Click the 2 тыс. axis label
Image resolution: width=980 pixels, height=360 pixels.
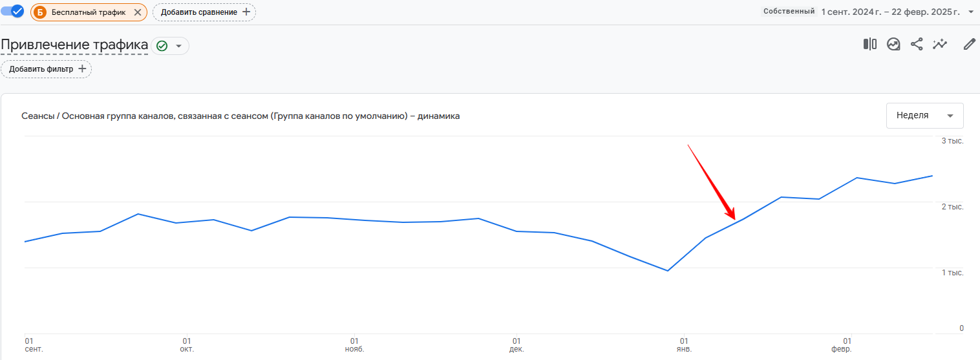coord(952,207)
